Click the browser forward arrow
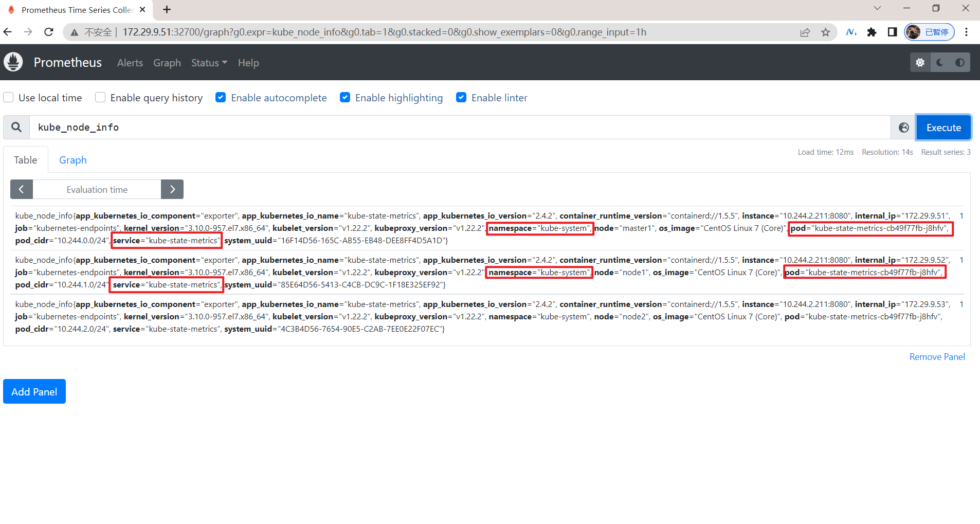 point(28,32)
